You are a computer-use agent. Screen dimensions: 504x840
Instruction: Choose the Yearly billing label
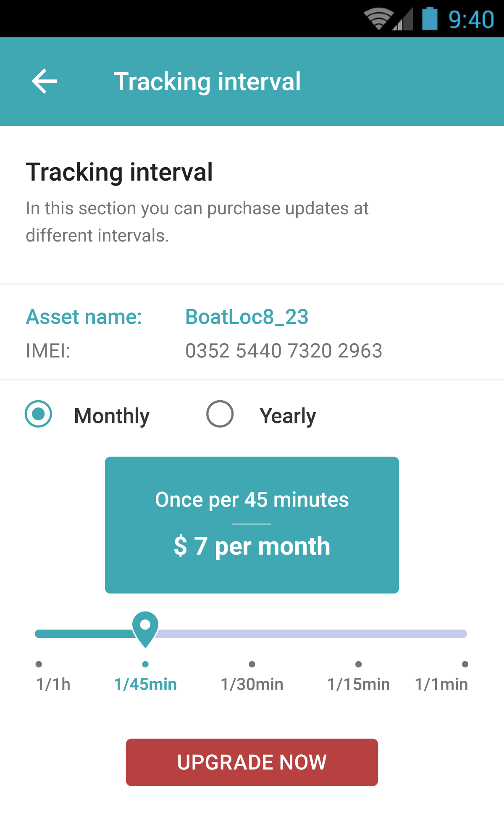coord(288,416)
